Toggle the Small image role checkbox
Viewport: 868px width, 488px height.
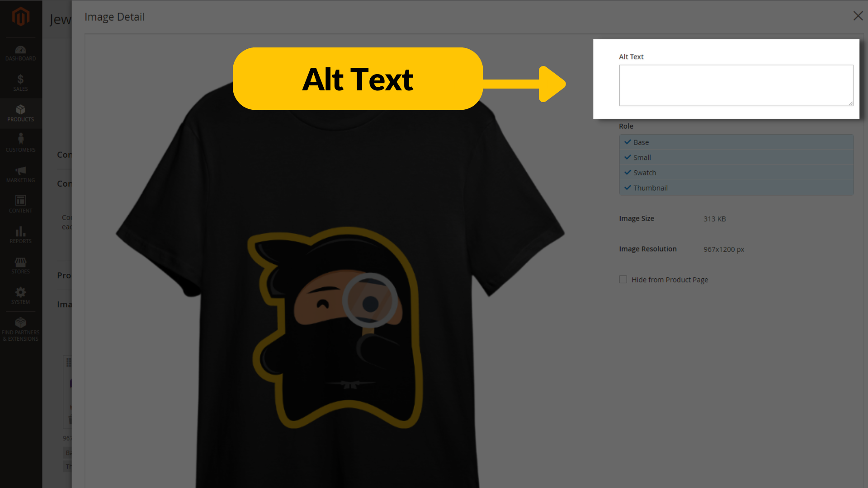628,157
